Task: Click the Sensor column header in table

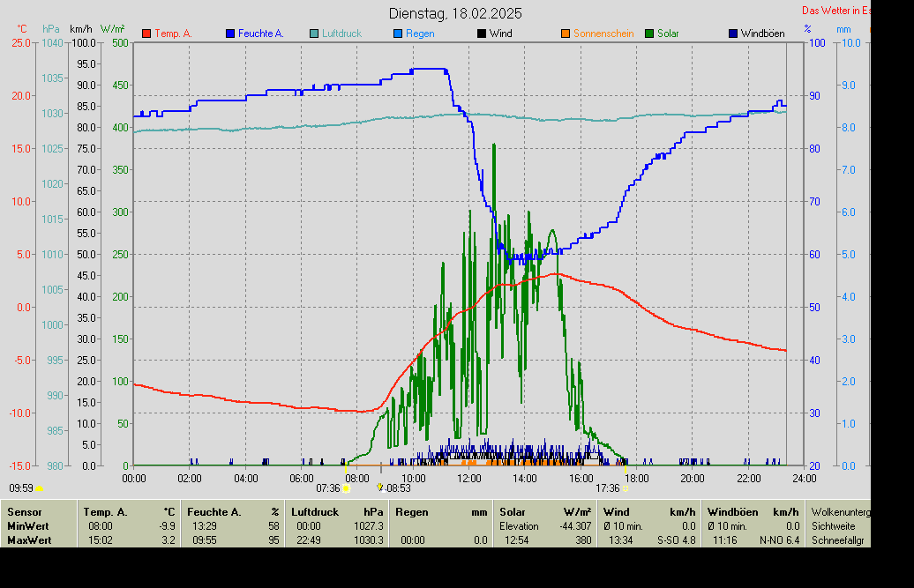Action: click(25, 511)
